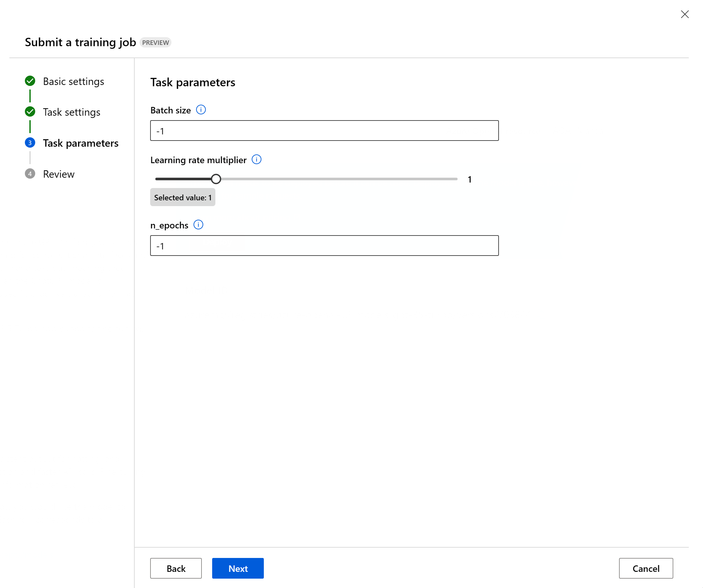Click the Learning rate multiplier info icon
Screen dimensions: 703x588
point(256,159)
